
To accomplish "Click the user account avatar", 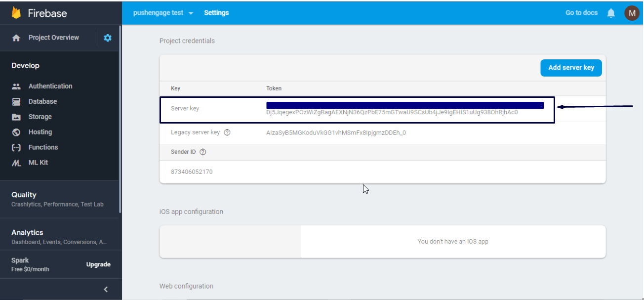I will tap(632, 13).
